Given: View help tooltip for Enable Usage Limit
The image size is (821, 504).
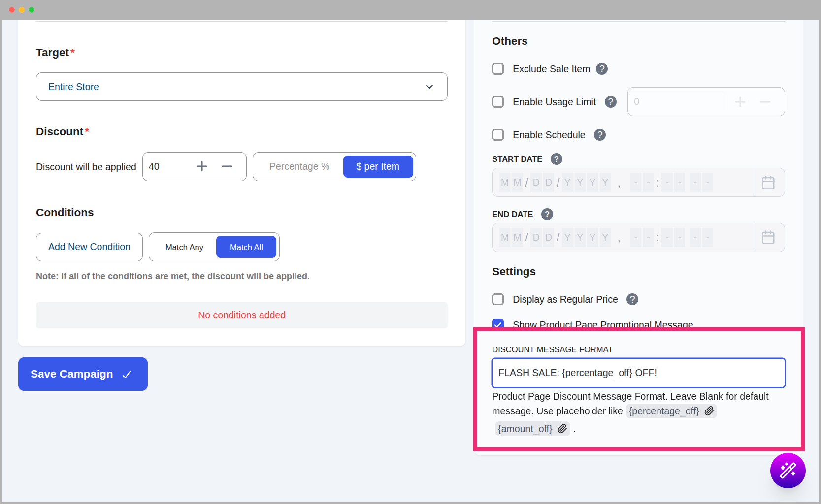Looking at the screenshot, I should coord(610,102).
